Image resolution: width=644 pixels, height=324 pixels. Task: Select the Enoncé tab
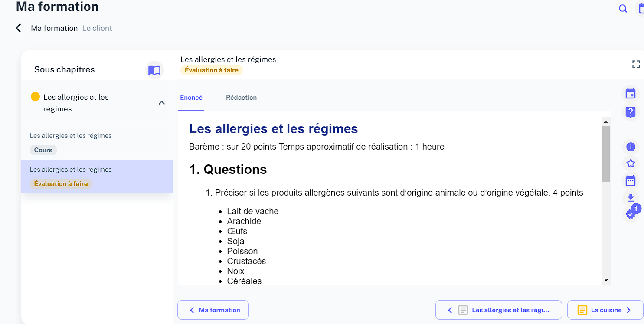point(191,98)
